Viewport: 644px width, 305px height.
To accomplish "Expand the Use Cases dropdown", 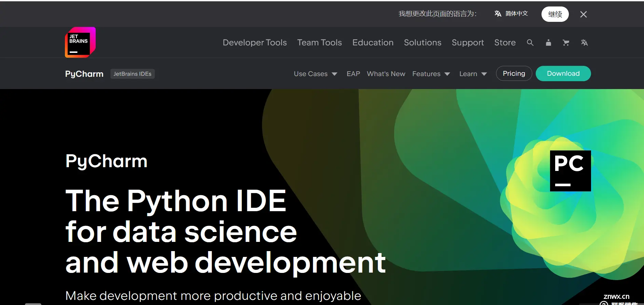I will click(316, 74).
